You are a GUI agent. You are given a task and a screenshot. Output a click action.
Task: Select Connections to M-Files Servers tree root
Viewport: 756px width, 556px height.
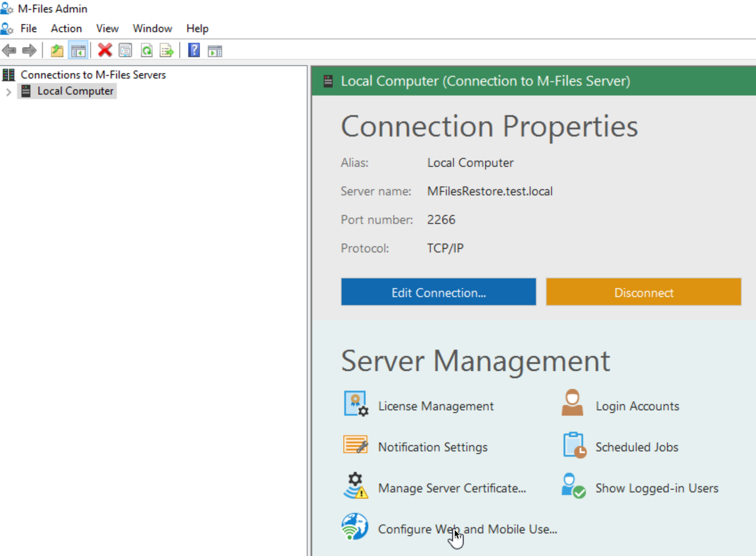point(93,75)
